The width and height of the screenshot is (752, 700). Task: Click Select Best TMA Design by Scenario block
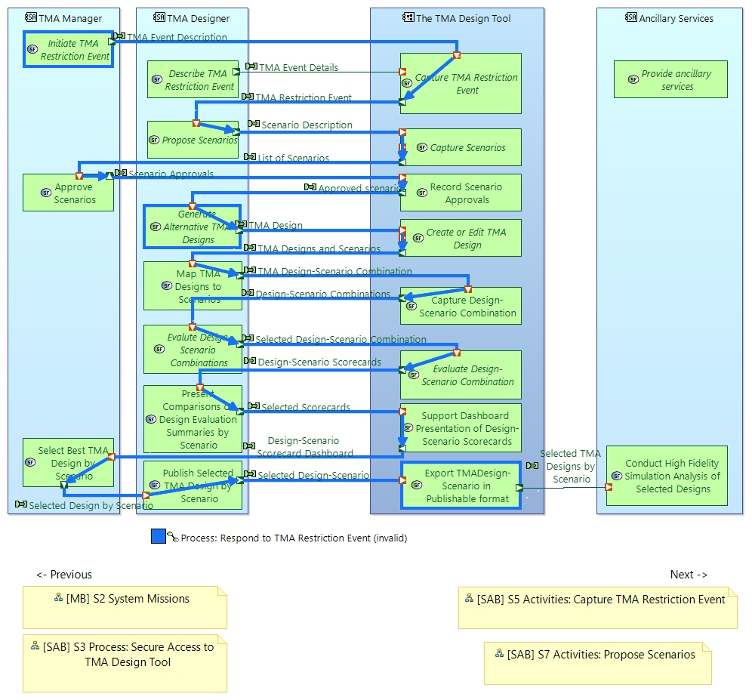coord(69,463)
